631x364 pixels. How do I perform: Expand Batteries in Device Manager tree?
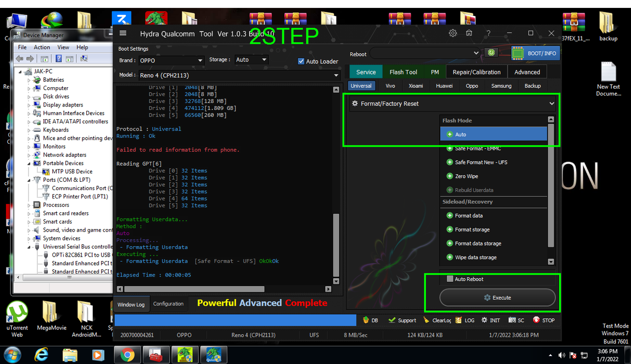29,80
